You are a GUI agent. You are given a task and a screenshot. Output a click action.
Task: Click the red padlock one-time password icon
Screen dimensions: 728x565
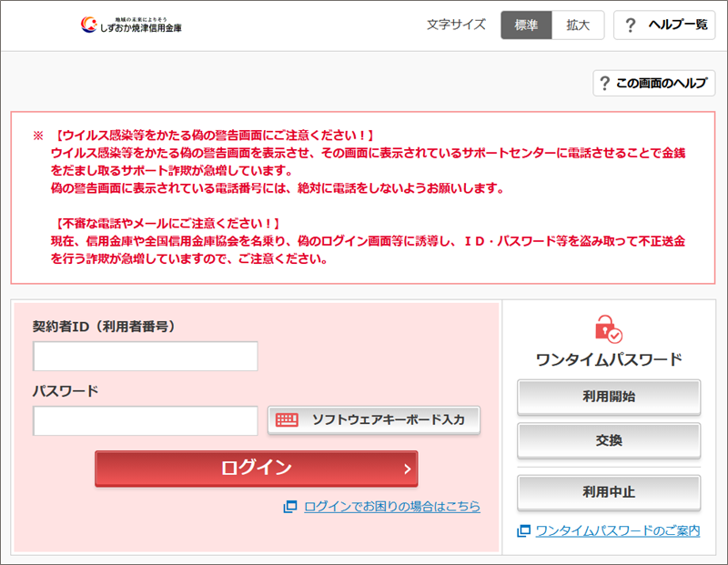[608, 328]
